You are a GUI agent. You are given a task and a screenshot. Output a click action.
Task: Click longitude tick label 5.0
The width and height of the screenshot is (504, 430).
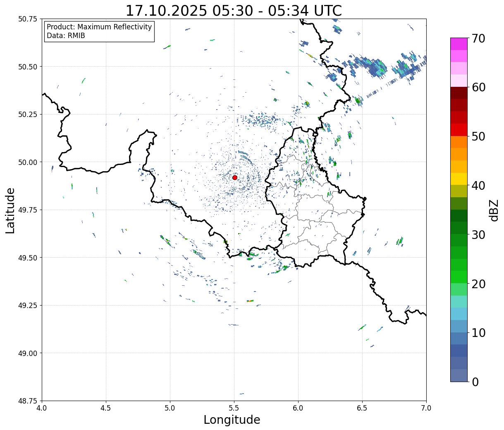click(170, 408)
